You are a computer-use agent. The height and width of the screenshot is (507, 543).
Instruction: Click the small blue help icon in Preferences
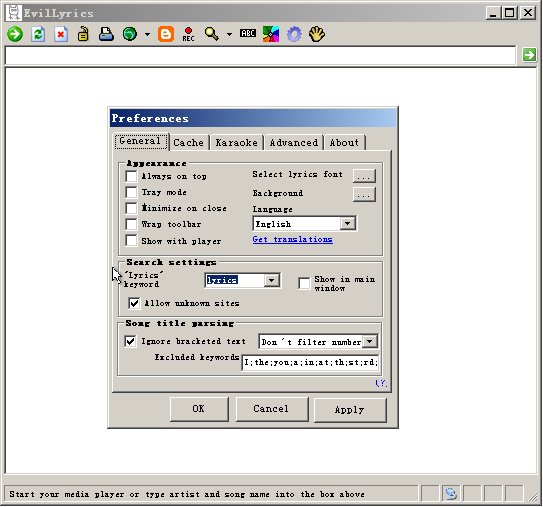[381, 383]
